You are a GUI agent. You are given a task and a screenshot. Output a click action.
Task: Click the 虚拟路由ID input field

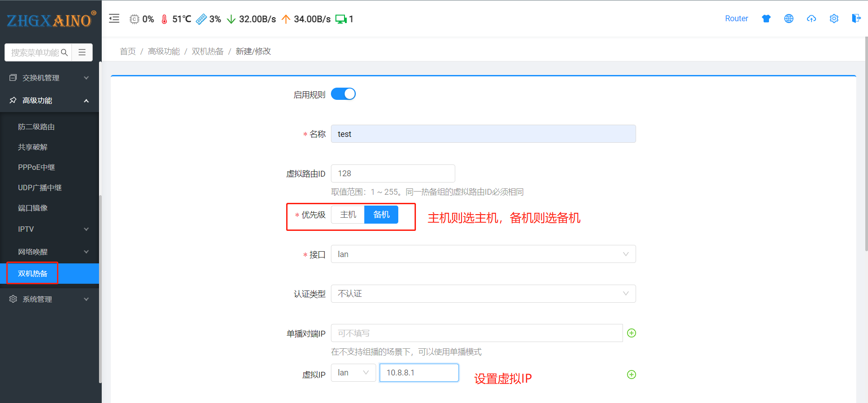click(x=392, y=173)
